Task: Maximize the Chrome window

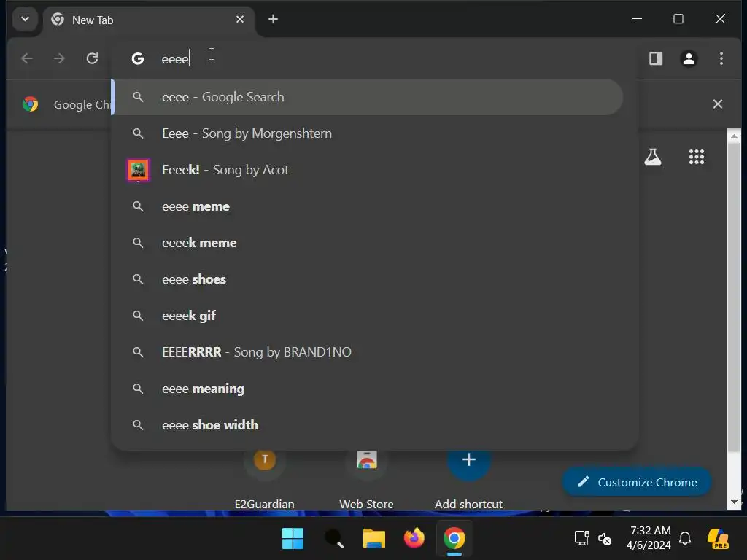Action: 678,19
